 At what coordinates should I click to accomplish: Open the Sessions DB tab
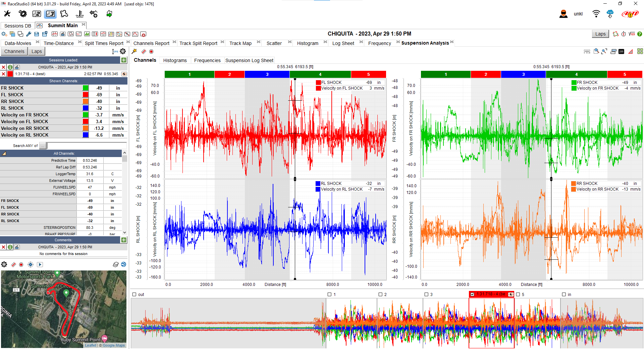[x=18, y=26]
